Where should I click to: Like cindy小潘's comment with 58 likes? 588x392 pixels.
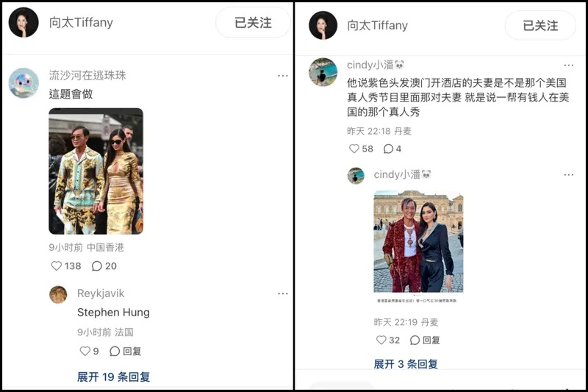(354, 149)
